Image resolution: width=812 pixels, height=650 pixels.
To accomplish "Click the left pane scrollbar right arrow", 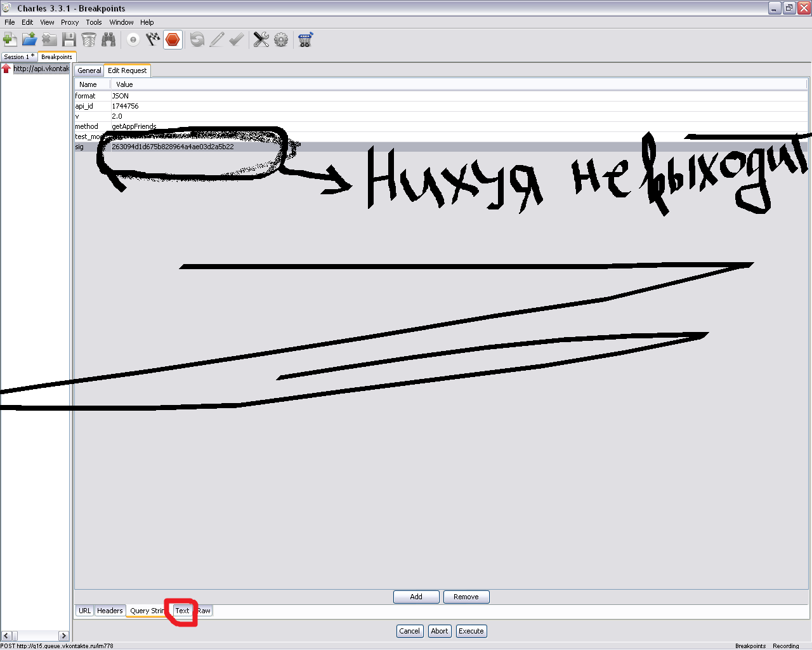I will [x=63, y=635].
